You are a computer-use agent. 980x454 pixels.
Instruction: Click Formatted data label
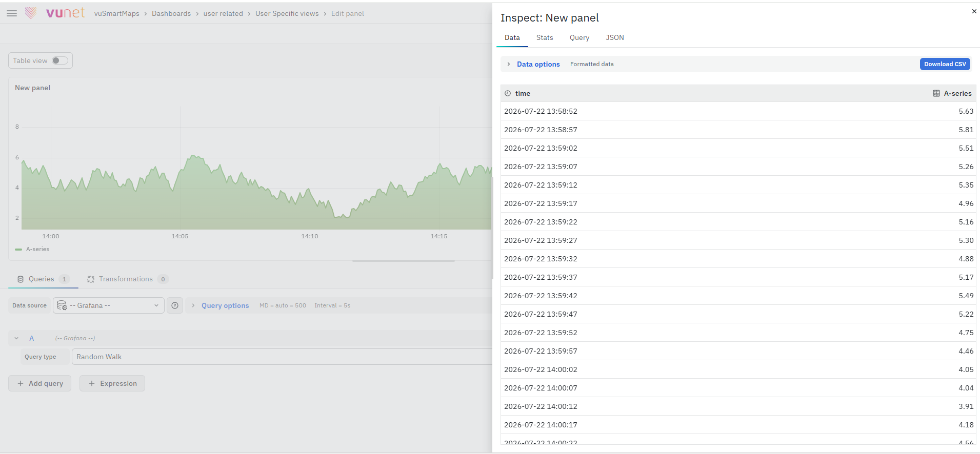[592, 64]
